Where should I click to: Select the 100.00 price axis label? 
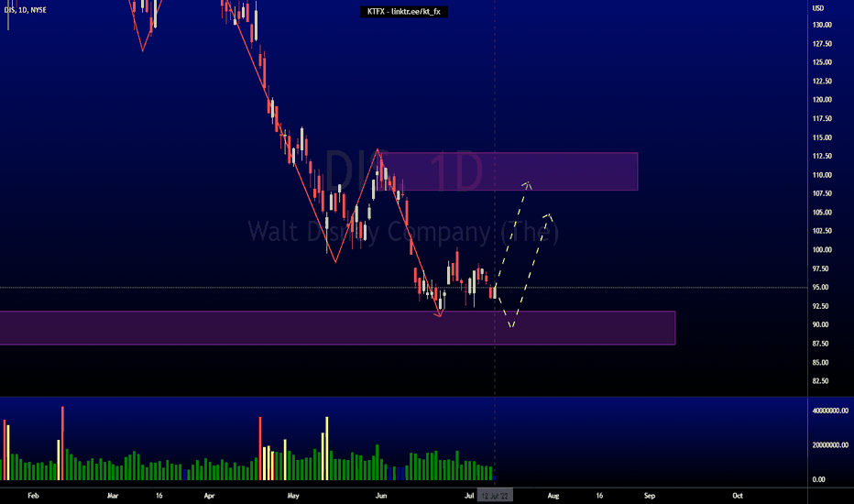click(x=822, y=250)
